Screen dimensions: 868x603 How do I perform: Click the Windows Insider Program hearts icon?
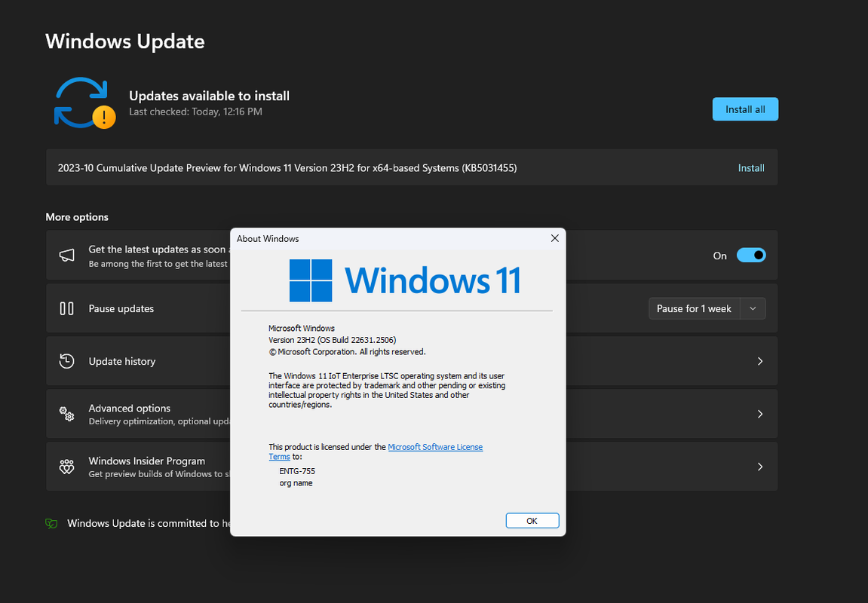(66, 467)
